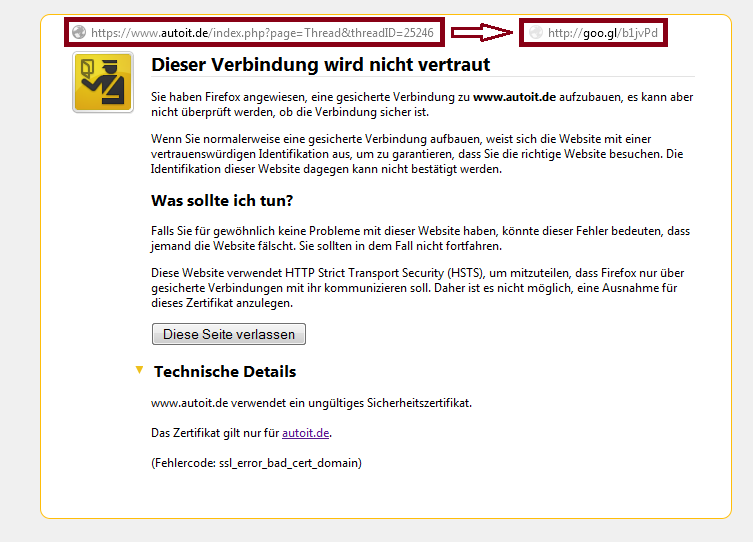Click the 'Was sollte ich tun?' heading
The width and height of the screenshot is (753, 542).
coord(221,201)
